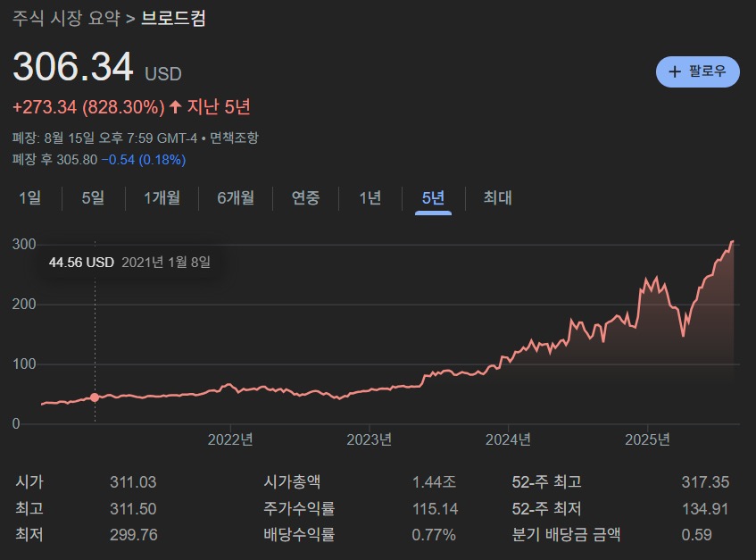This screenshot has height=560, width=756.
Task: Click the 시가총액 value 1.44조
Action: point(434,482)
